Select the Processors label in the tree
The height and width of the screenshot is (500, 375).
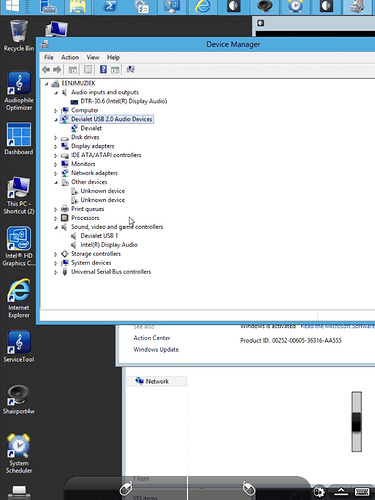click(85, 218)
